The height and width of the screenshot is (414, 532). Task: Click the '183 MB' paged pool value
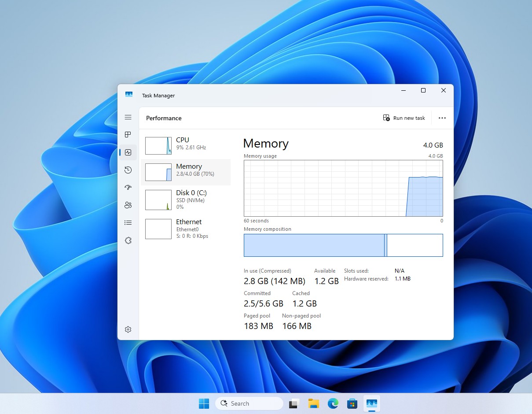coord(258,326)
